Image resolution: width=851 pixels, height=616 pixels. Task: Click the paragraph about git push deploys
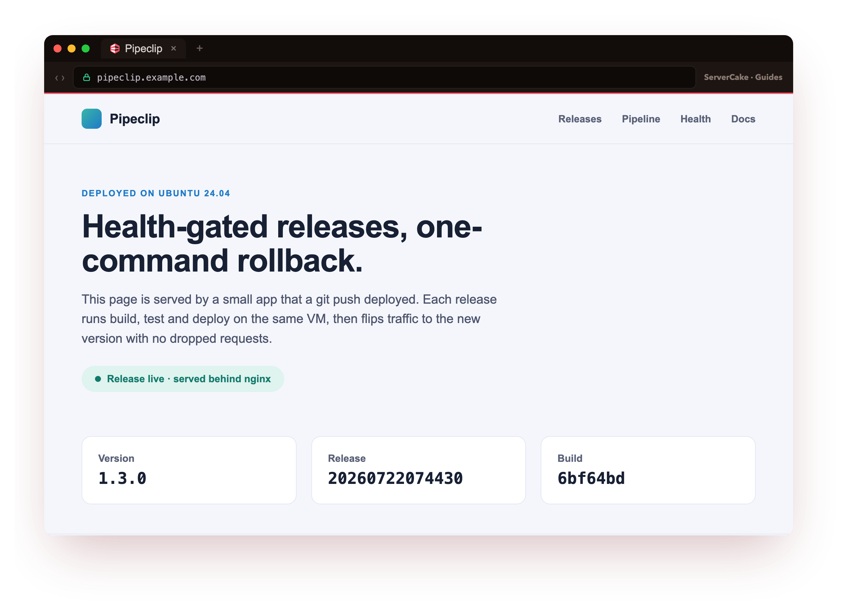[289, 319]
